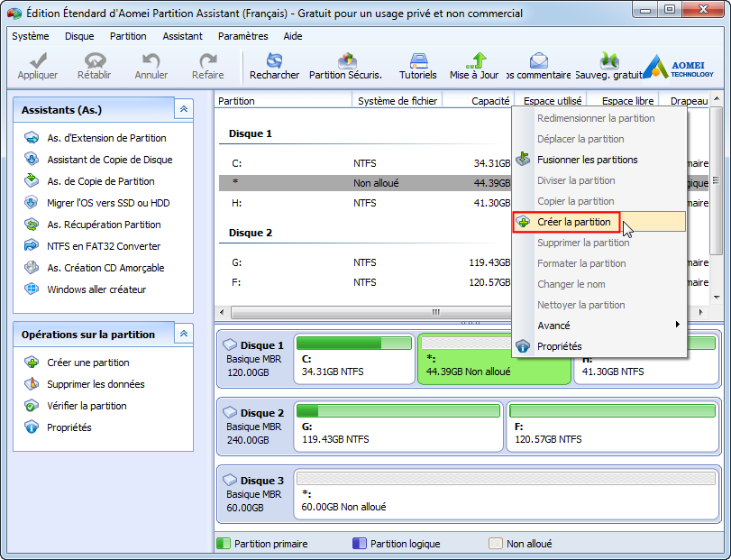Open the Aide menu
The height and width of the screenshot is (560, 731).
click(x=293, y=36)
